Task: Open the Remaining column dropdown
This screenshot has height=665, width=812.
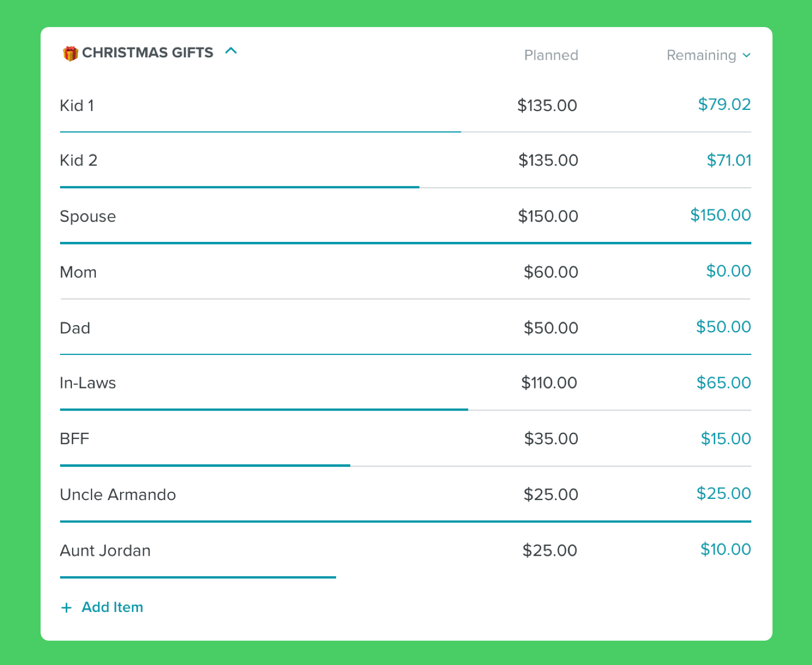Action: pyautogui.click(x=709, y=55)
